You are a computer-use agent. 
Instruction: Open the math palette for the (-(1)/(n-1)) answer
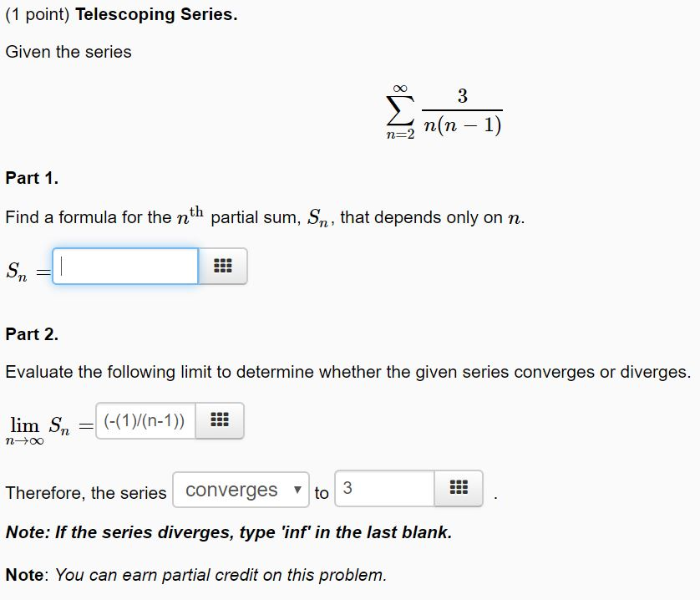[x=219, y=420]
